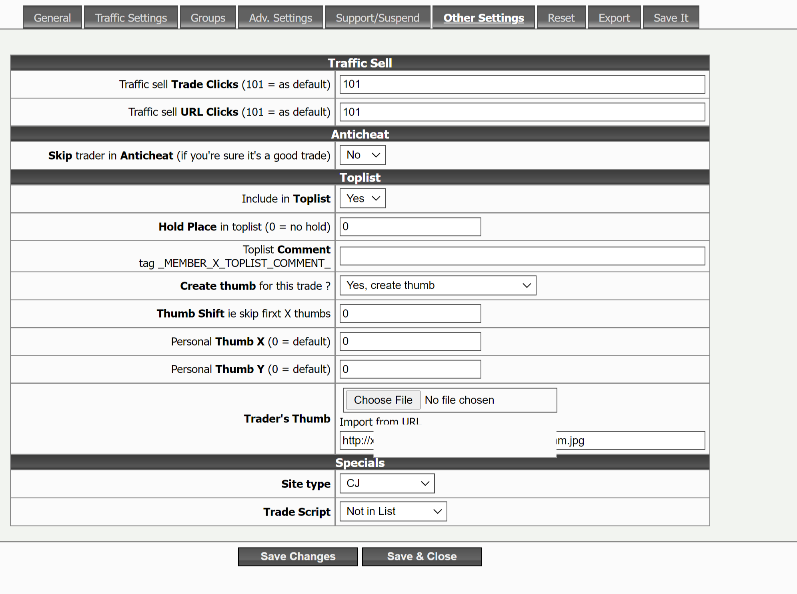Expand the Create thumb dropdown
797x594 pixels.
pos(438,285)
